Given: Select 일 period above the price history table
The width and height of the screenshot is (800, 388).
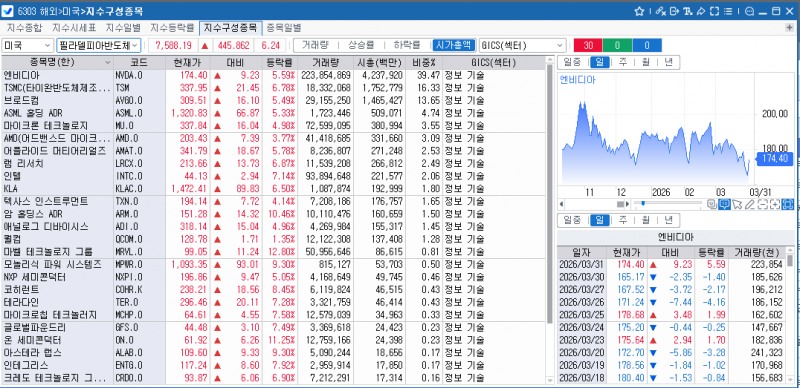Looking at the screenshot, I should click(599, 220).
